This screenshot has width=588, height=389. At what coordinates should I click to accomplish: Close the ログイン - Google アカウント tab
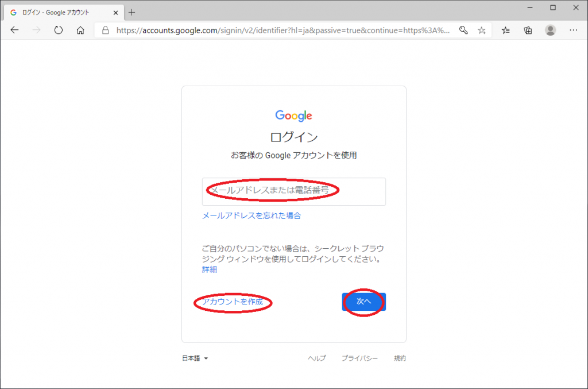click(115, 12)
